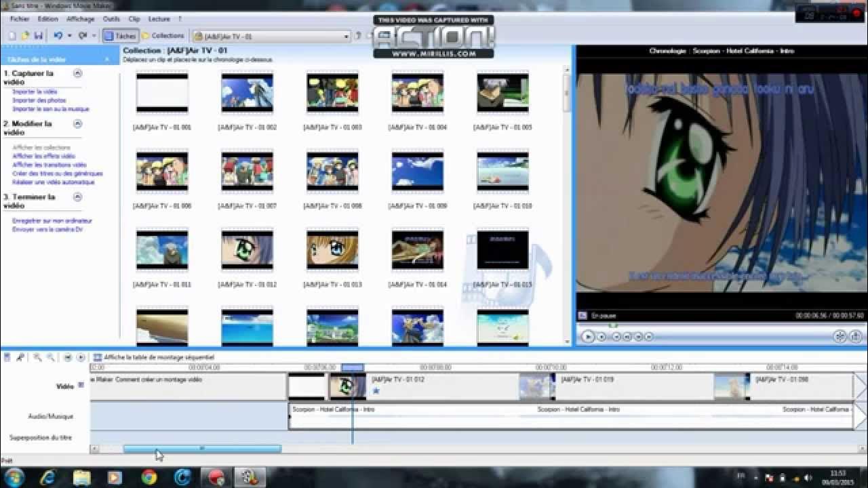
Task: Click Réaliser une vidéo automatique link
Action: tap(54, 182)
